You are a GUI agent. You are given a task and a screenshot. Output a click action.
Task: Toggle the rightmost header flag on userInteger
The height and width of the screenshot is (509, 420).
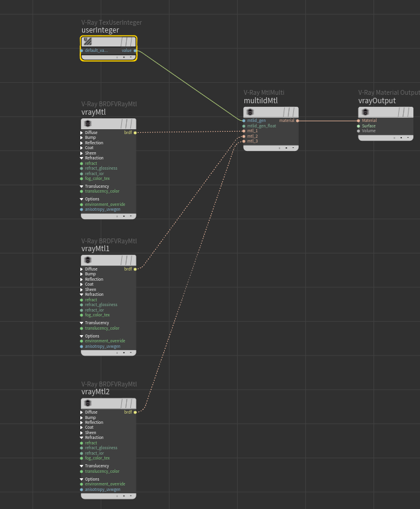[x=133, y=42]
